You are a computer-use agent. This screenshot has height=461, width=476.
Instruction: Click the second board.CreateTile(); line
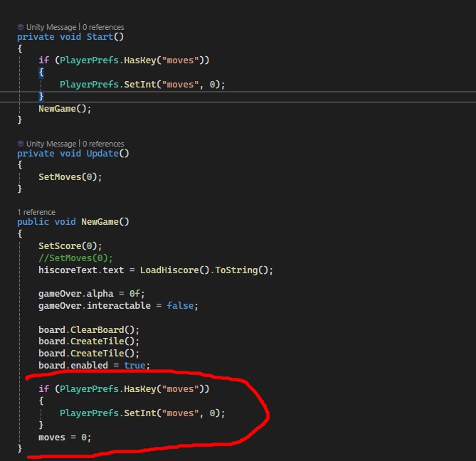89,354
